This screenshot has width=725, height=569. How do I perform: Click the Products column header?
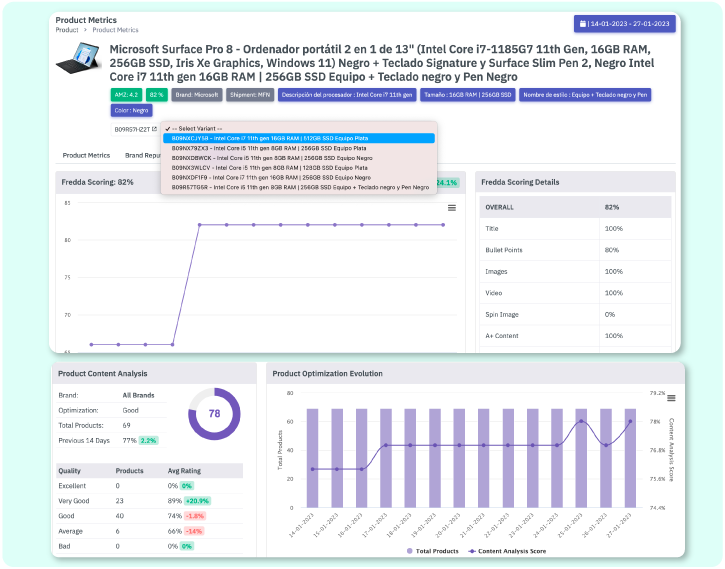tap(129, 471)
